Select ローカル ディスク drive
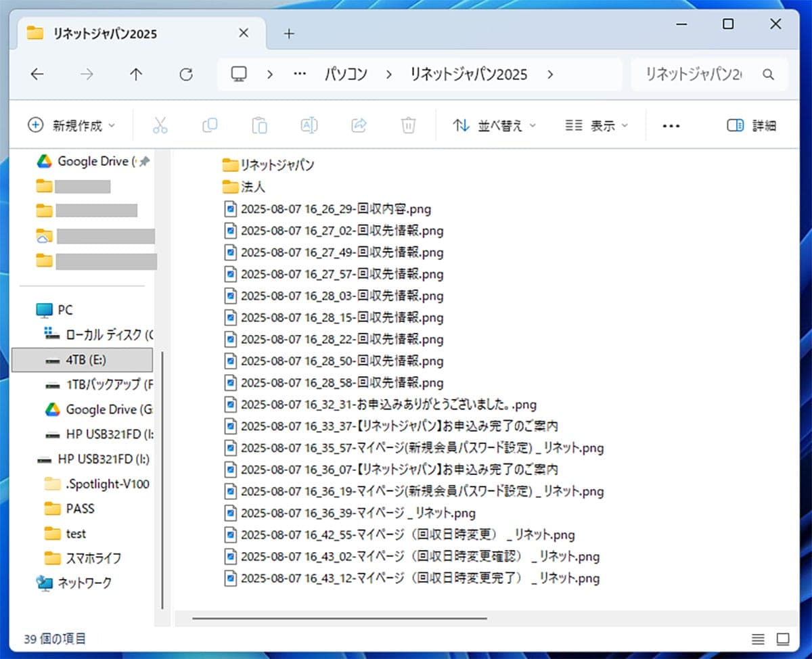The width and height of the screenshot is (812, 659). pyautogui.click(x=98, y=334)
